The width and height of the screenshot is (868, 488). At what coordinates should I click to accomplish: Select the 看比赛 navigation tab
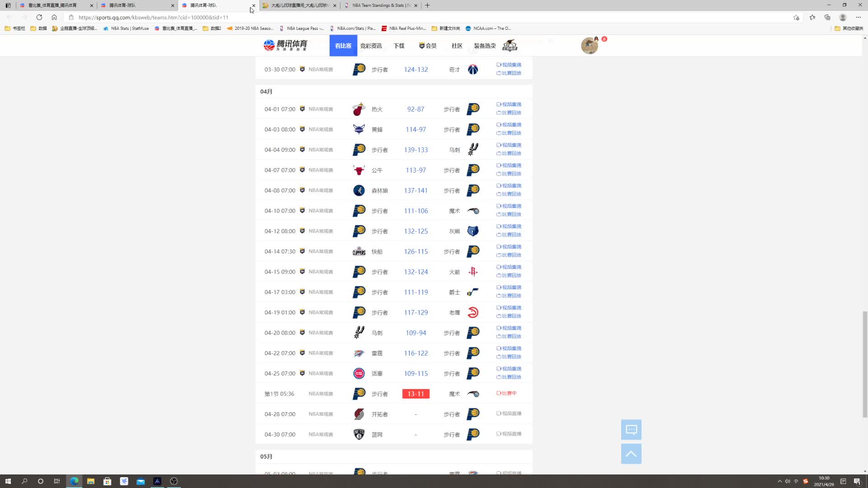pos(343,46)
